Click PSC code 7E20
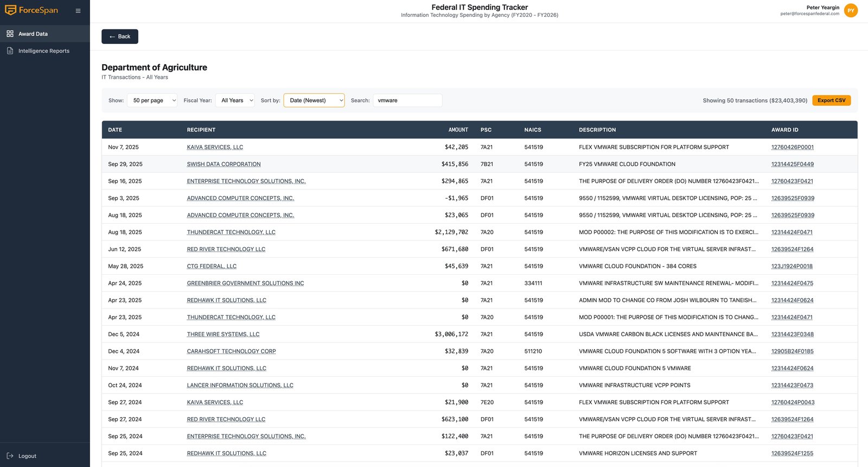This screenshot has height=467, width=868. click(x=487, y=402)
